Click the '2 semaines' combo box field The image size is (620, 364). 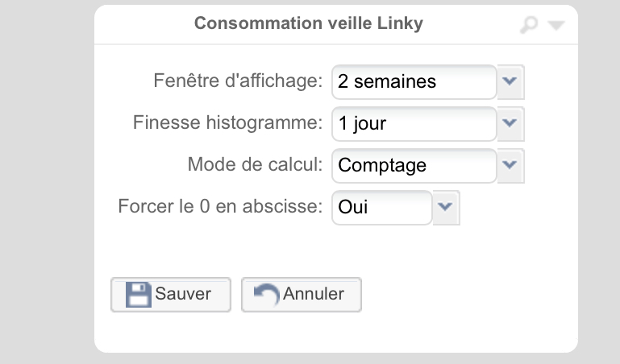[414, 81]
